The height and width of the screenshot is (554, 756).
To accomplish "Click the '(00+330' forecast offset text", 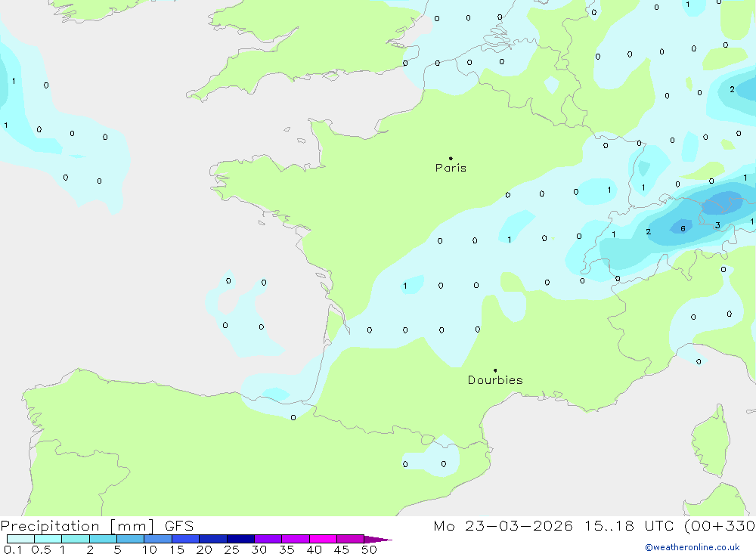I will pyautogui.click(x=720, y=526).
